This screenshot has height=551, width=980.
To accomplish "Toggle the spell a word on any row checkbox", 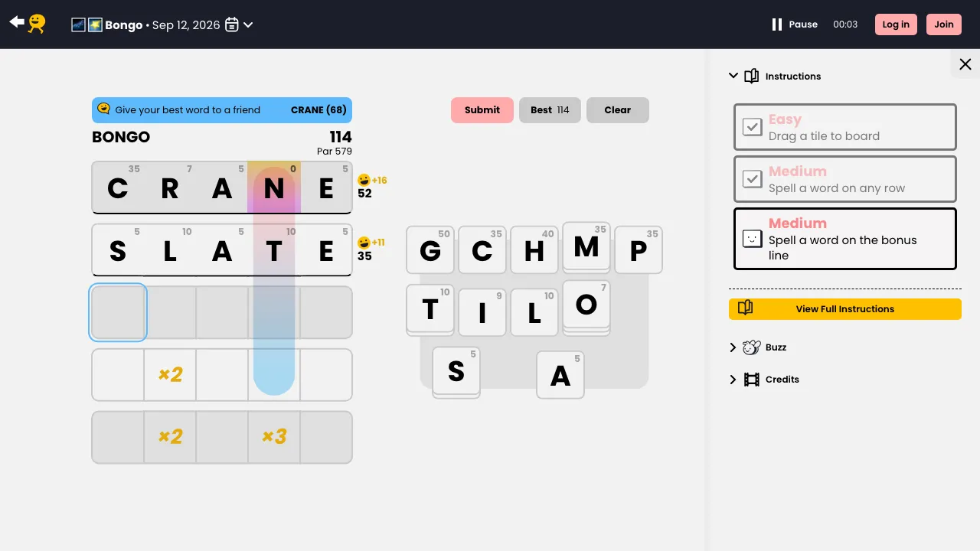I will (x=753, y=179).
